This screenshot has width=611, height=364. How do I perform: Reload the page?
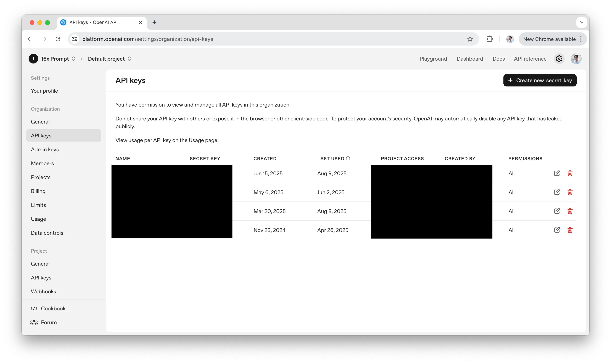pos(58,39)
